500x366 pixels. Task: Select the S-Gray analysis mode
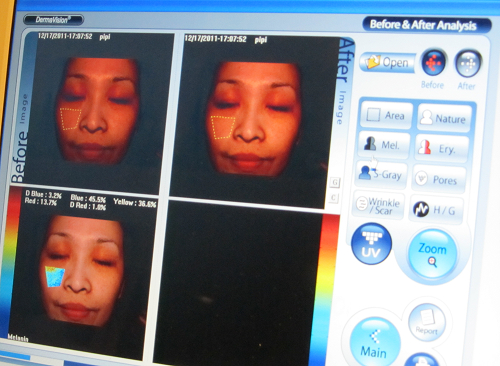tap(381, 174)
